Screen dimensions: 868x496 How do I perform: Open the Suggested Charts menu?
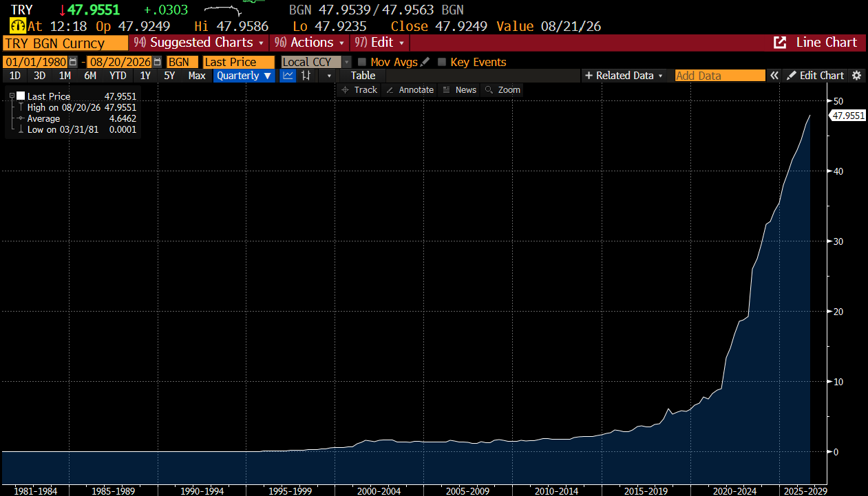[198, 43]
